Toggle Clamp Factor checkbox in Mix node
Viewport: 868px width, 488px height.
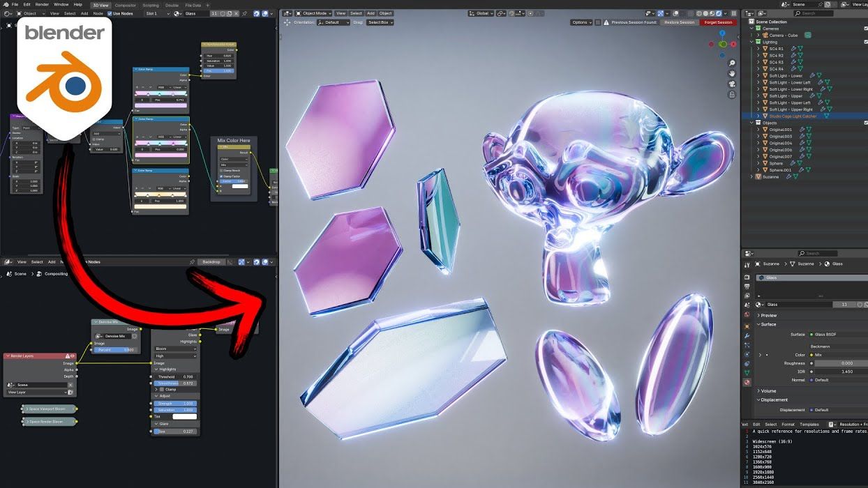tap(221, 176)
